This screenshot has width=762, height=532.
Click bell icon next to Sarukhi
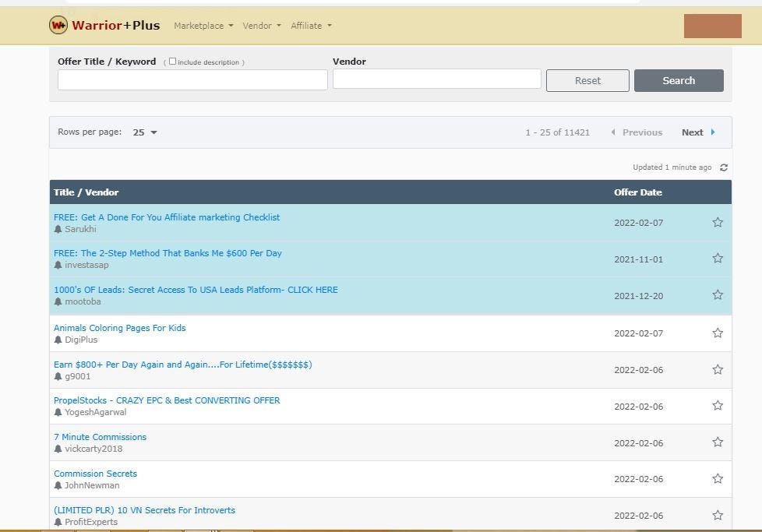click(x=58, y=229)
